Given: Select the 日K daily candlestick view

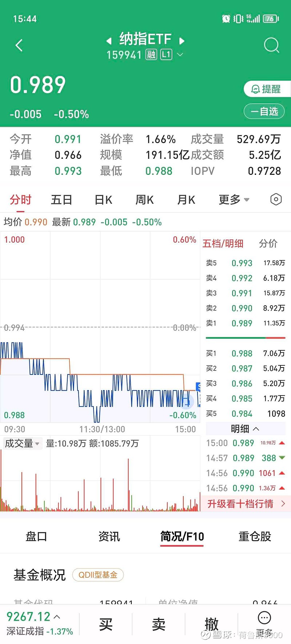Looking at the screenshot, I should pyautogui.click(x=103, y=200).
